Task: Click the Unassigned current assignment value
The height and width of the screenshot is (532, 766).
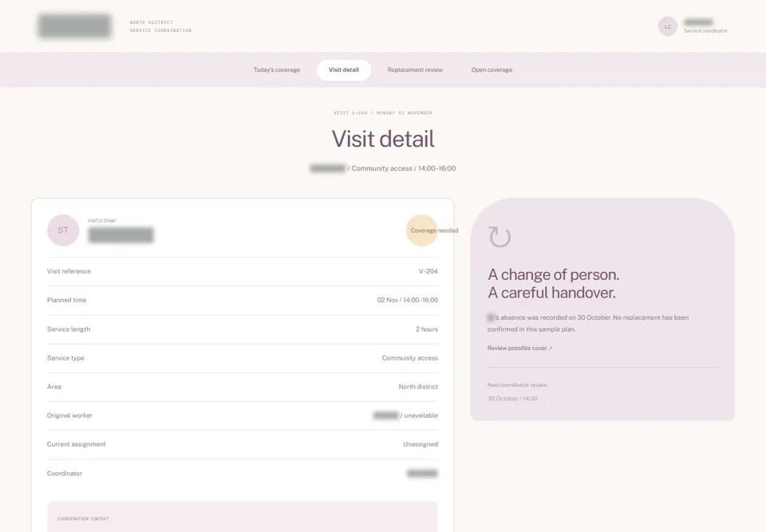Action: (x=421, y=444)
